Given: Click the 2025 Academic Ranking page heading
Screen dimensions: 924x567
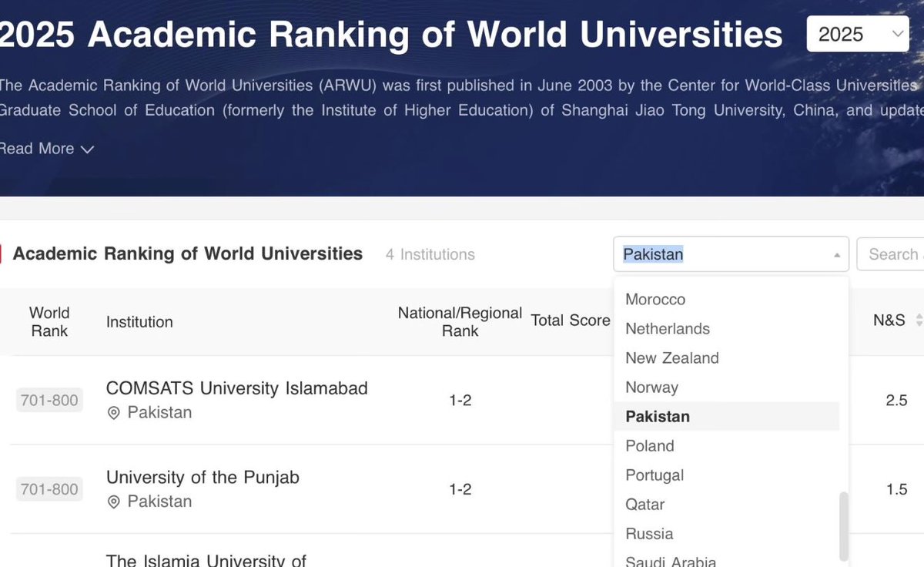Looking at the screenshot, I should pyautogui.click(x=391, y=35).
